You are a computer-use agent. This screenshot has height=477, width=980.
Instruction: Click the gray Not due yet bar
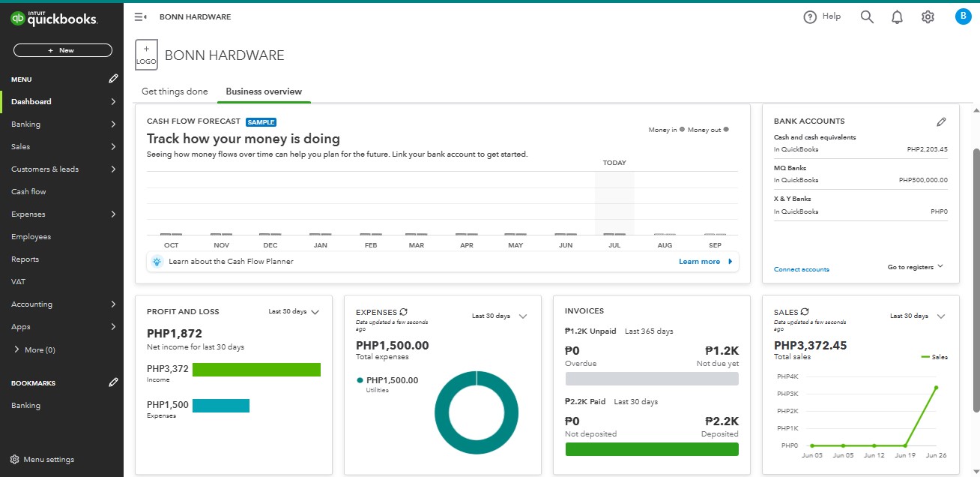tap(652, 379)
